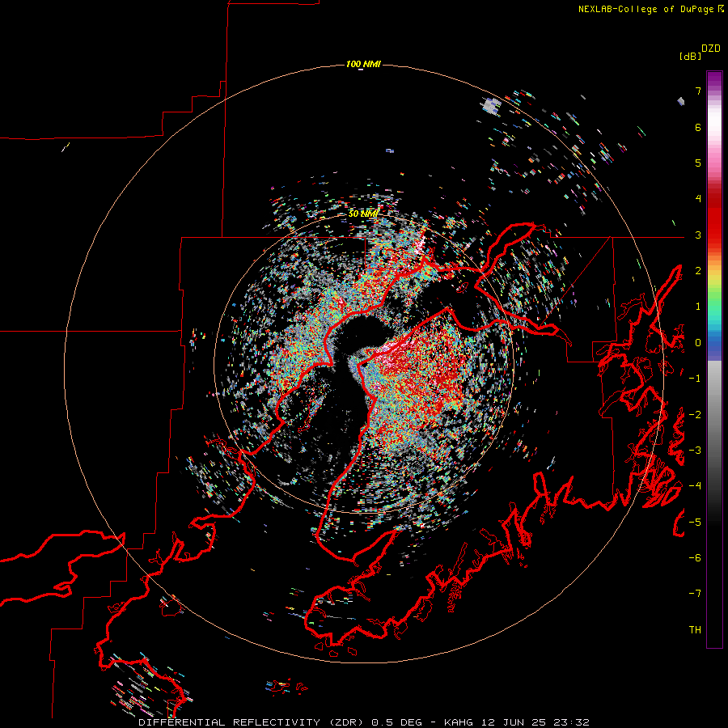Click the -4 value on the dB scale
The width and height of the screenshot is (728, 728).
pos(695,486)
